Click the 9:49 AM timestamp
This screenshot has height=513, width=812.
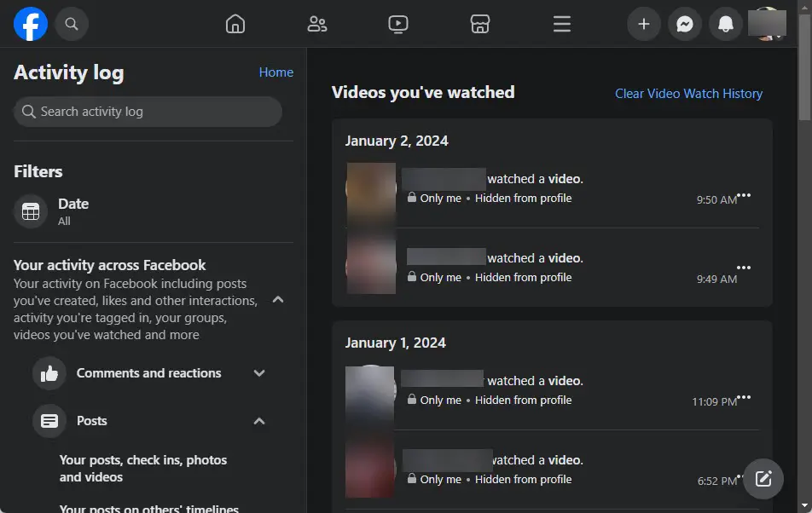pyautogui.click(x=716, y=279)
